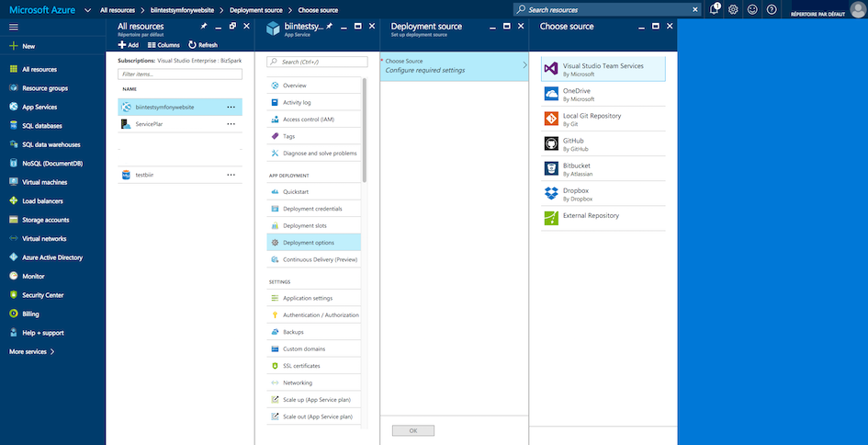Focus the Filter items input field
Image resolution: width=868 pixels, height=445 pixels.
point(180,74)
